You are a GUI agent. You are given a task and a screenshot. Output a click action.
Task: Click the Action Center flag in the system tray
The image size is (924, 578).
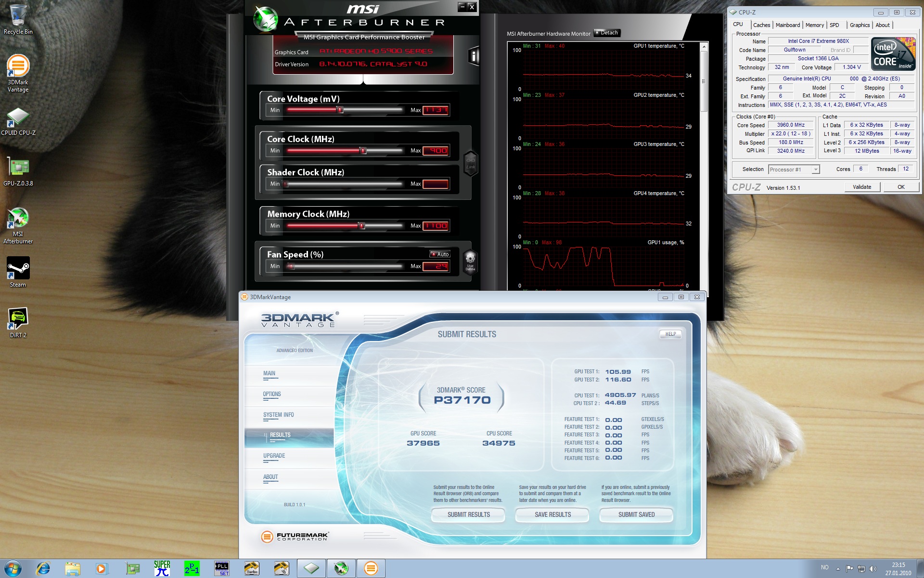click(x=849, y=569)
